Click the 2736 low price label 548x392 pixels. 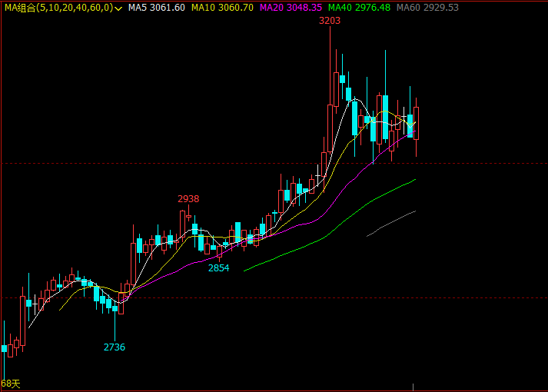coord(115,347)
